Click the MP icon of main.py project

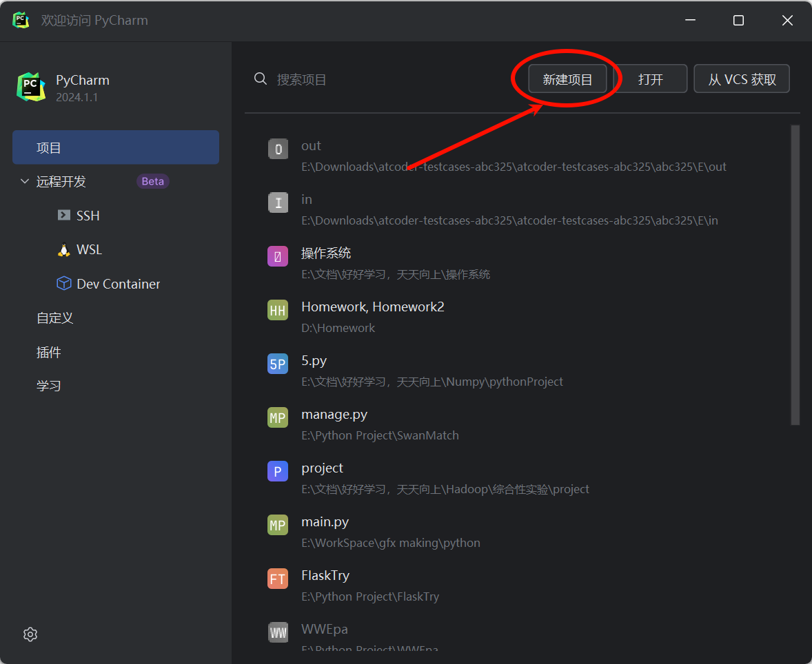pyautogui.click(x=278, y=525)
